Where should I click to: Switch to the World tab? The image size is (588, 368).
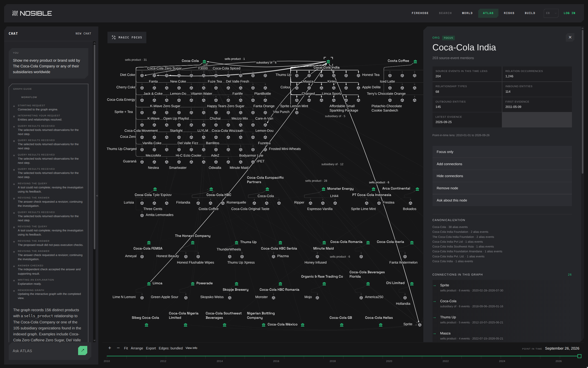(467, 13)
